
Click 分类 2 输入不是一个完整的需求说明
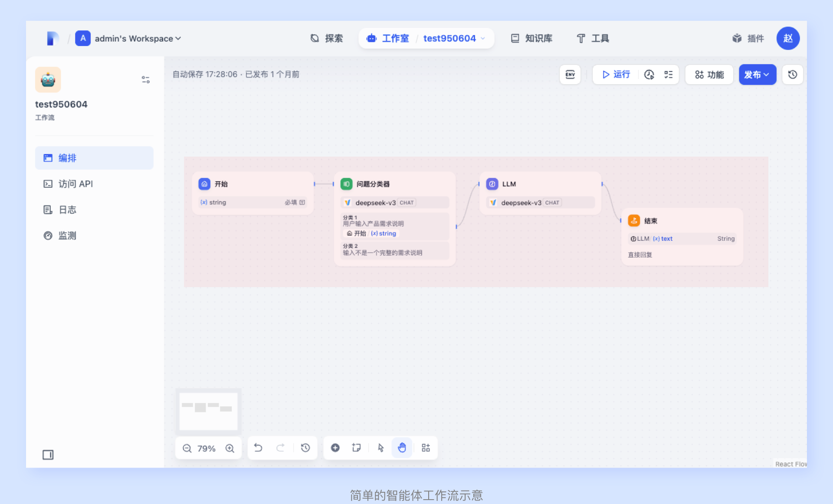pos(394,250)
